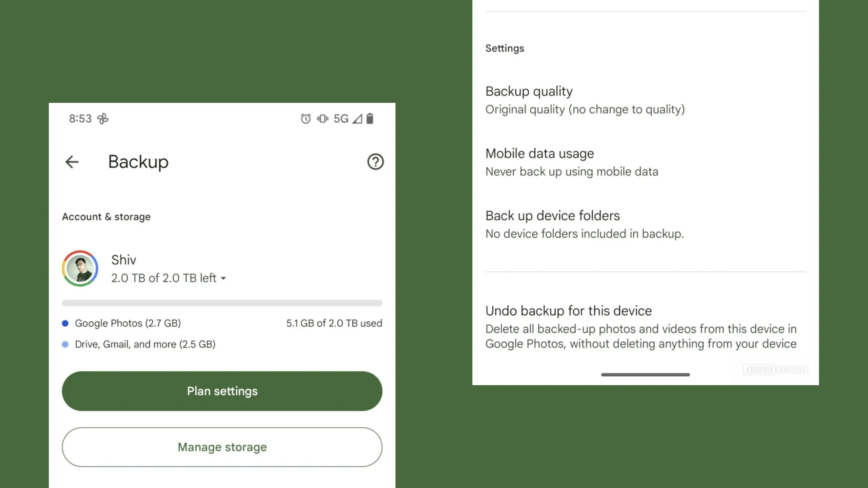
Task: Open Back up device folders setting
Action: 646,225
